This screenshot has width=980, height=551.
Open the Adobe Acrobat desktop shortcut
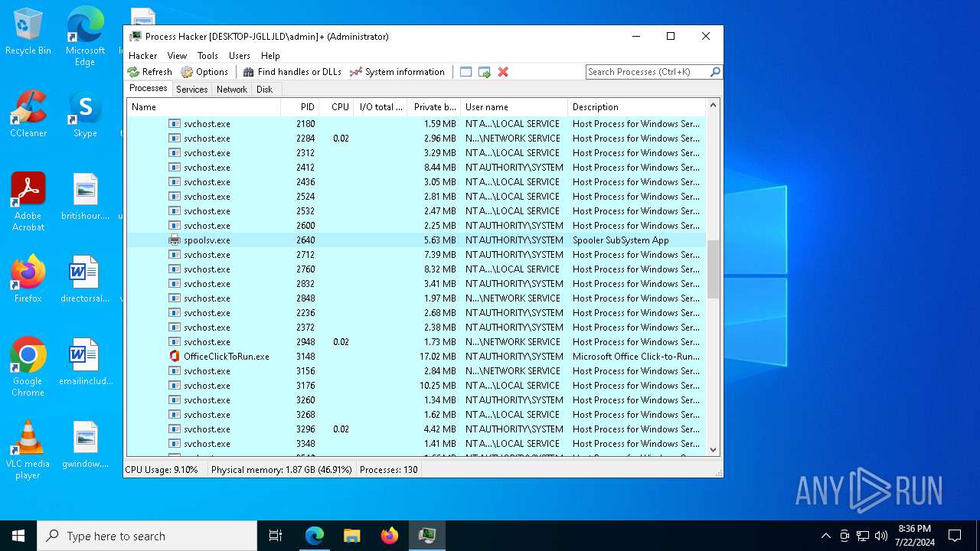point(28,202)
